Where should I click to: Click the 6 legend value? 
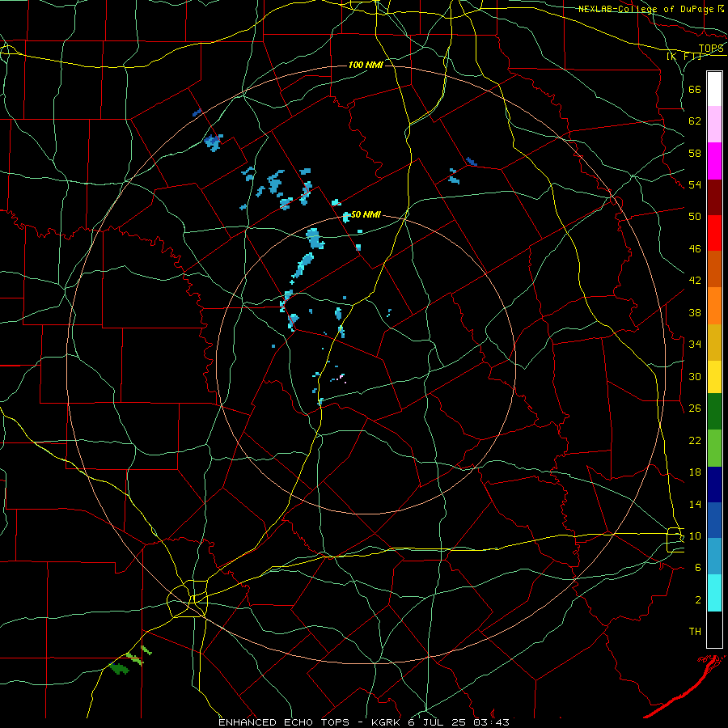click(x=698, y=567)
